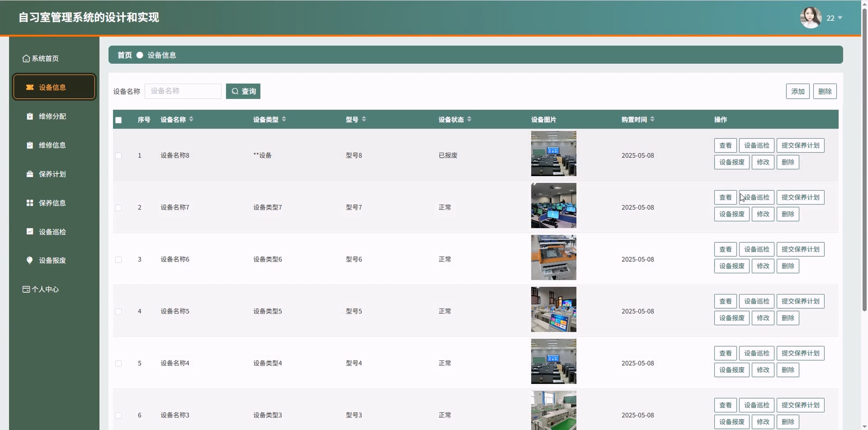Click the 设备报废 bulb icon
The width and height of the screenshot is (868, 430).
point(30,260)
